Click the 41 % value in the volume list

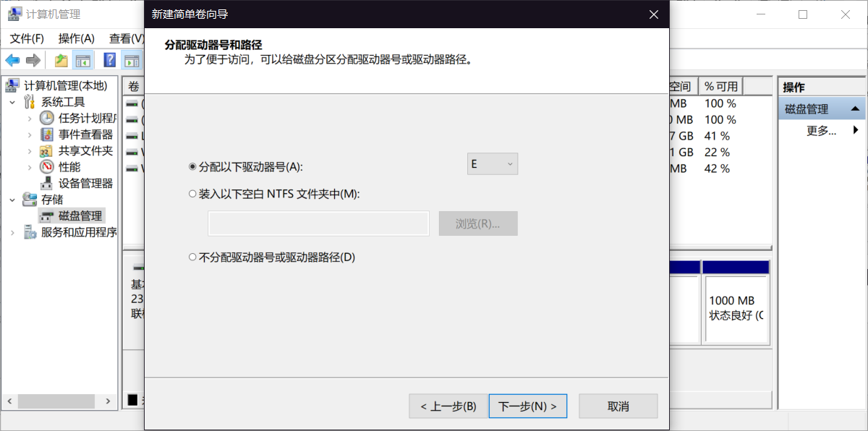pyautogui.click(x=717, y=136)
